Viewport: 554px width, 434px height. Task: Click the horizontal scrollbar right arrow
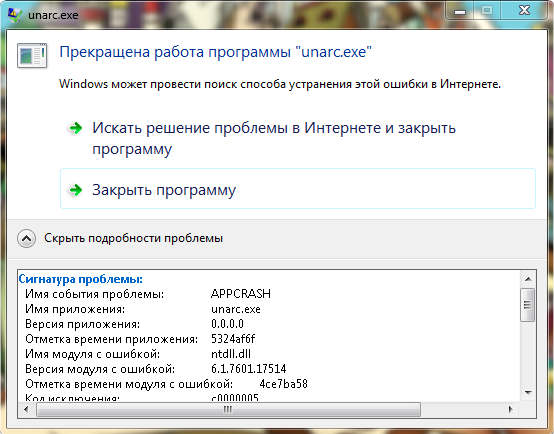(x=511, y=410)
